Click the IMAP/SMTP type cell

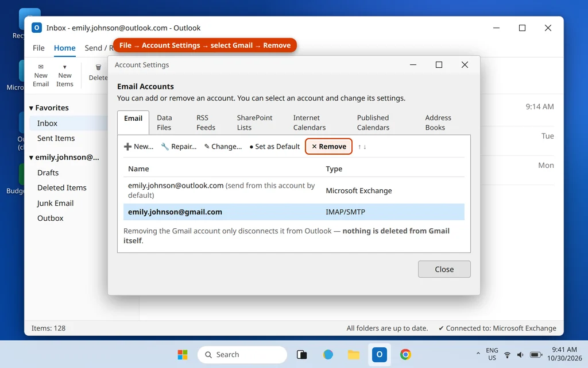(345, 212)
